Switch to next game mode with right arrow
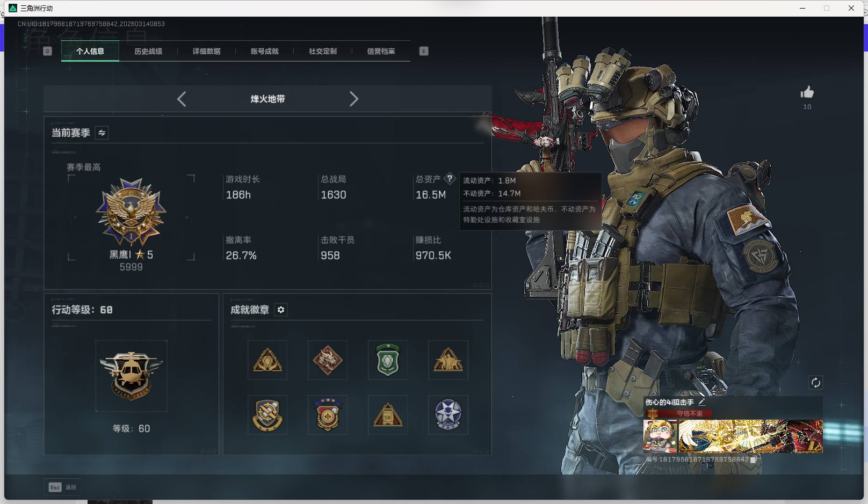The image size is (868, 504). [353, 99]
